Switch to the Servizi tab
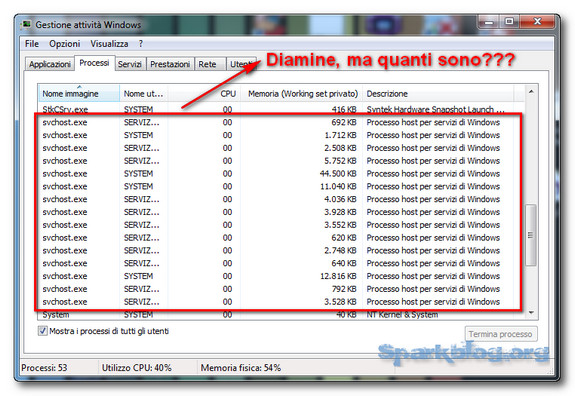Image resolution: width=575 pixels, height=396 pixels. tap(130, 64)
